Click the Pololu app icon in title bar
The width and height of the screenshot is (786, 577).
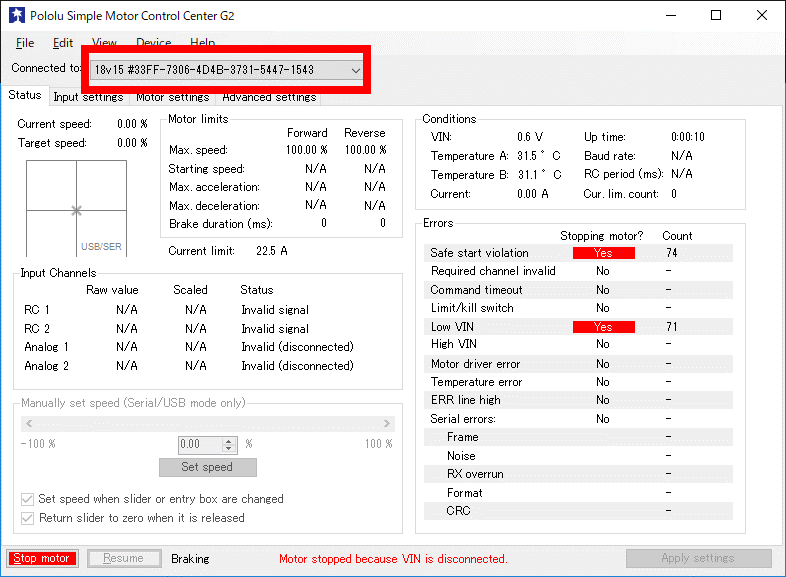pos(17,16)
